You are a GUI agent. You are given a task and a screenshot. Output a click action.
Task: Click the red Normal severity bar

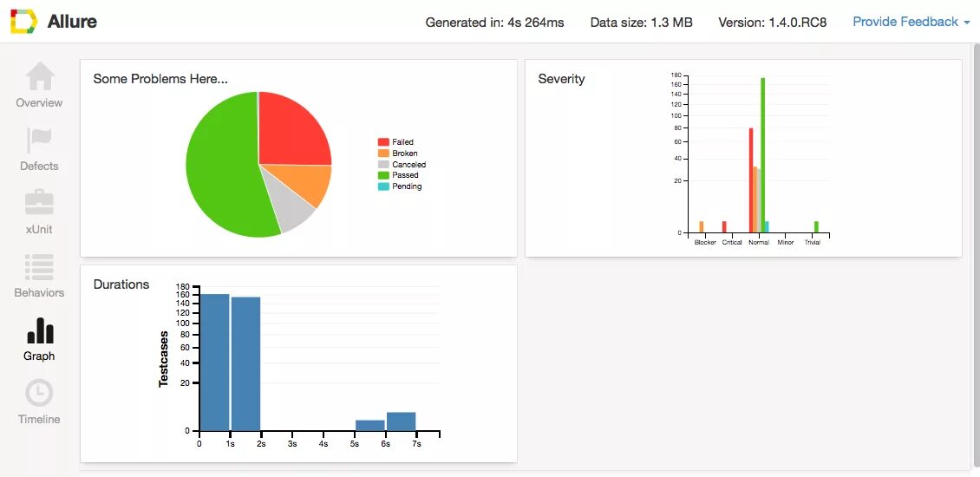[751, 180]
